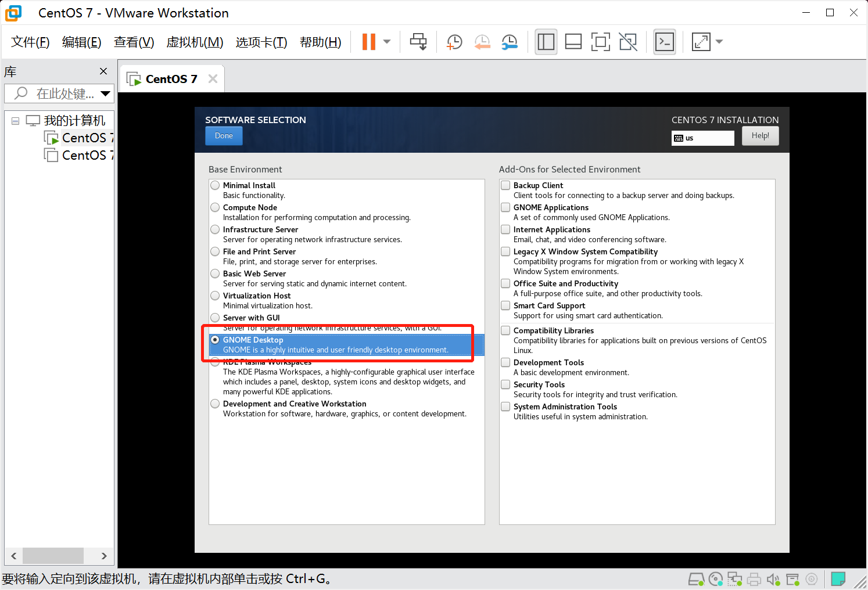Check the Compatibility Libraries add-on

[506, 330]
